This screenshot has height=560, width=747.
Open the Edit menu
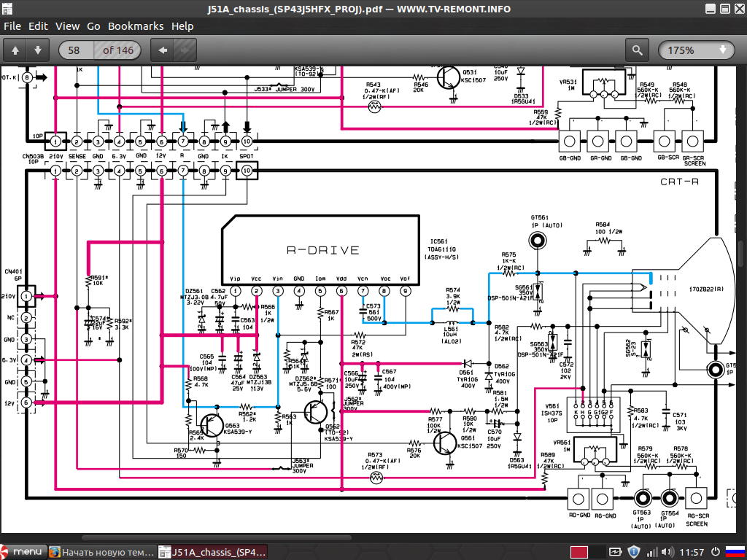(38, 26)
